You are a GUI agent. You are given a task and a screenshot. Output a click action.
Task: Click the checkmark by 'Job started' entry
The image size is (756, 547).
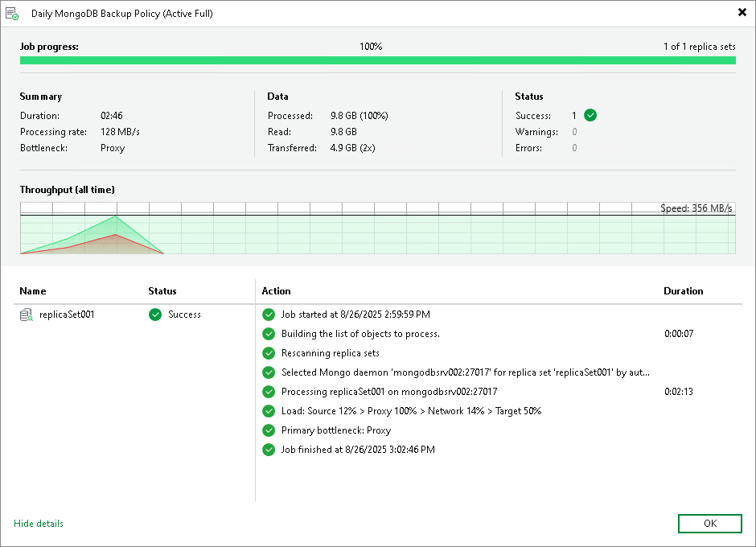coord(269,315)
